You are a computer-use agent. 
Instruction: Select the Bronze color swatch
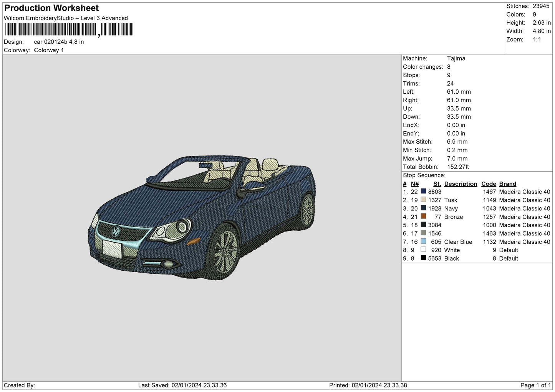click(423, 217)
